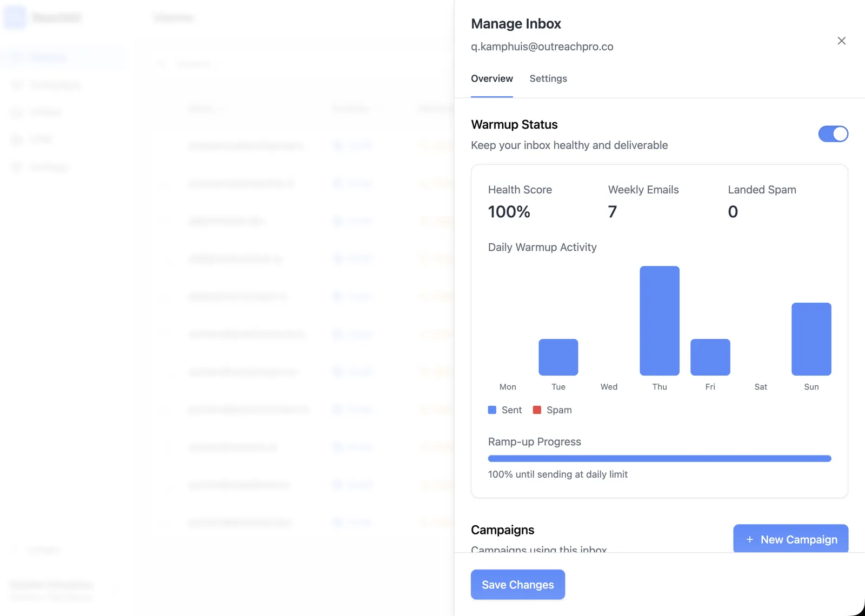865x616 pixels.
Task: Switch to the Overview tab
Action: click(x=492, y=79)
